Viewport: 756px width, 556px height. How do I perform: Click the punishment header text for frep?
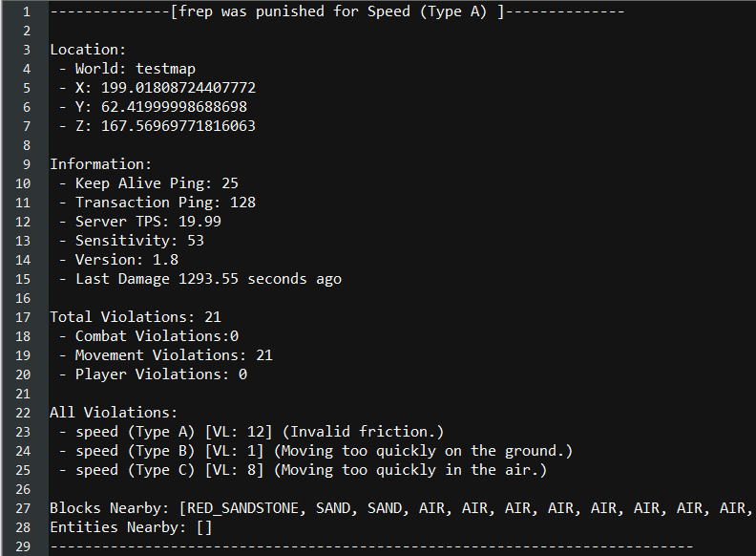336,11
